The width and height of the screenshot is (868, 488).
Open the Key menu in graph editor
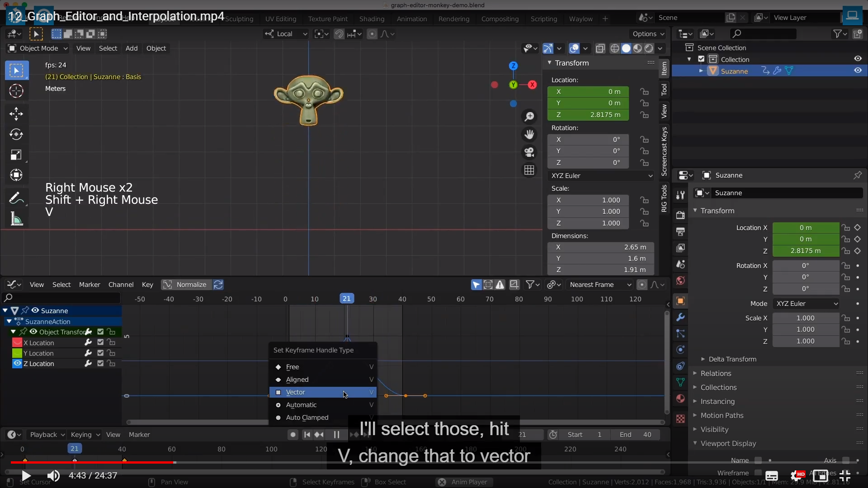tap(147, 285)
